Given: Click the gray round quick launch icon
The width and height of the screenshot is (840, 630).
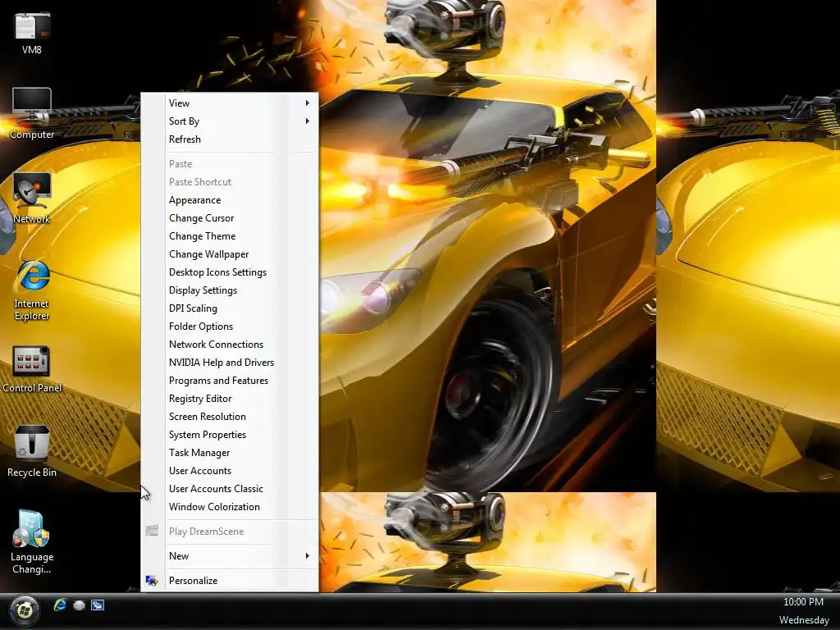Looking at the screenshot, I should 79,605.
